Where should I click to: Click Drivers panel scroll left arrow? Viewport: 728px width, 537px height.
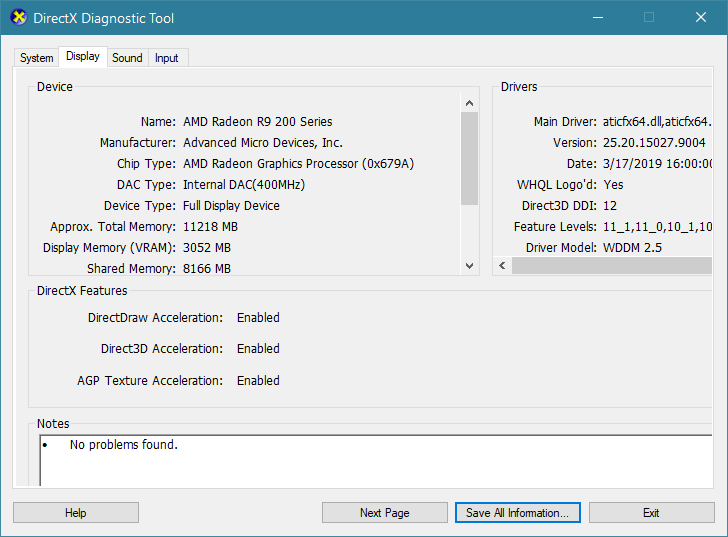502,265
